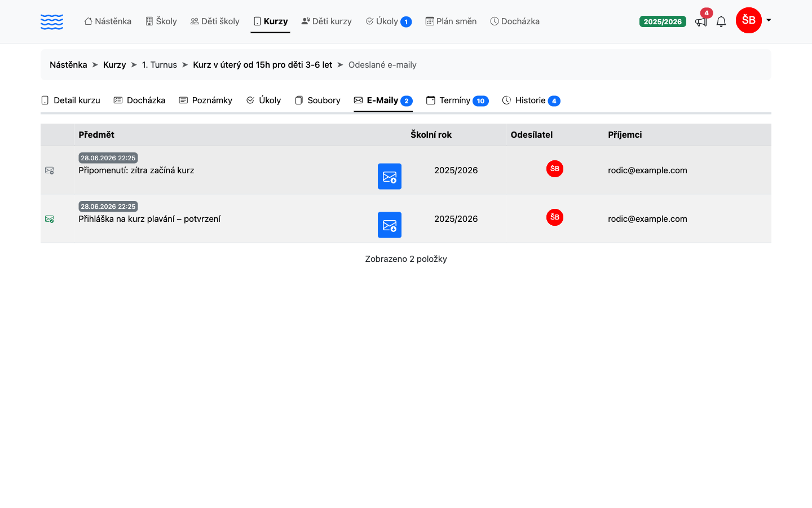
Task: Open email detail for Přihláška row
Action: click(x=390, y=225)
